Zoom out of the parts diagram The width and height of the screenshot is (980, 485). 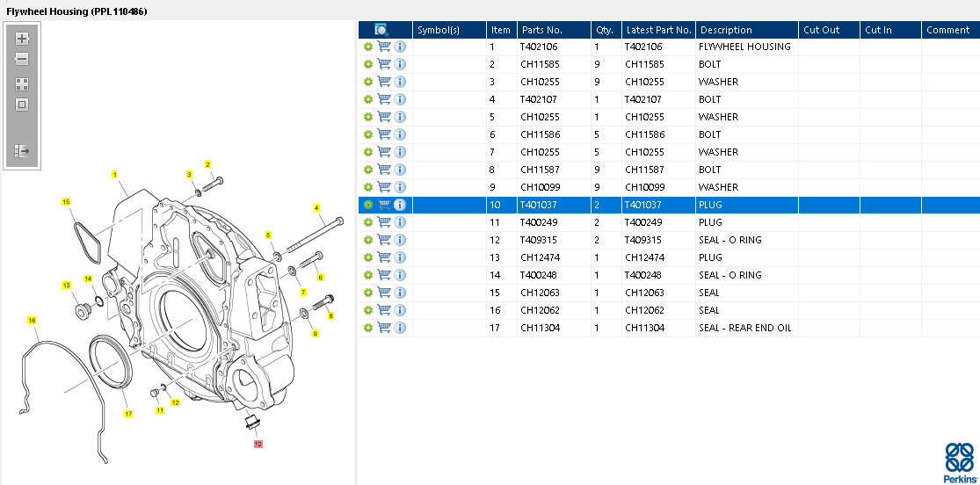pos(22,59)
